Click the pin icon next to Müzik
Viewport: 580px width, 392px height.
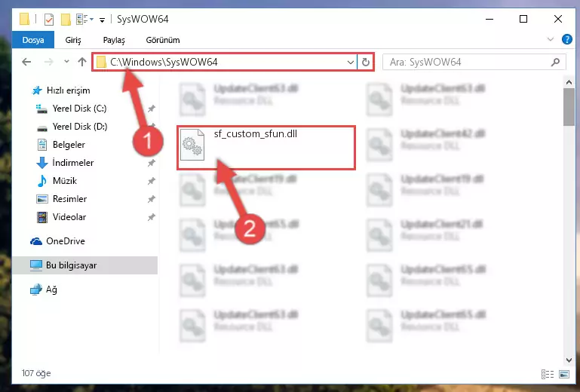[x=152, y=181]
